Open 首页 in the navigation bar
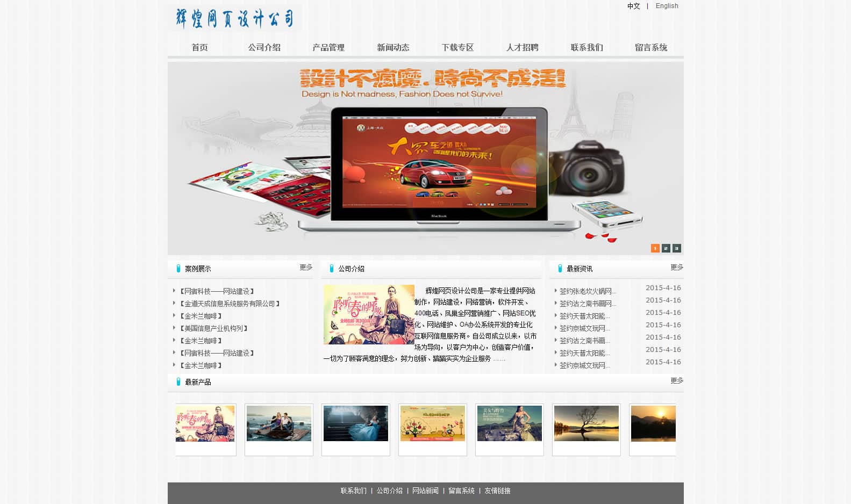 pos(199,47)
